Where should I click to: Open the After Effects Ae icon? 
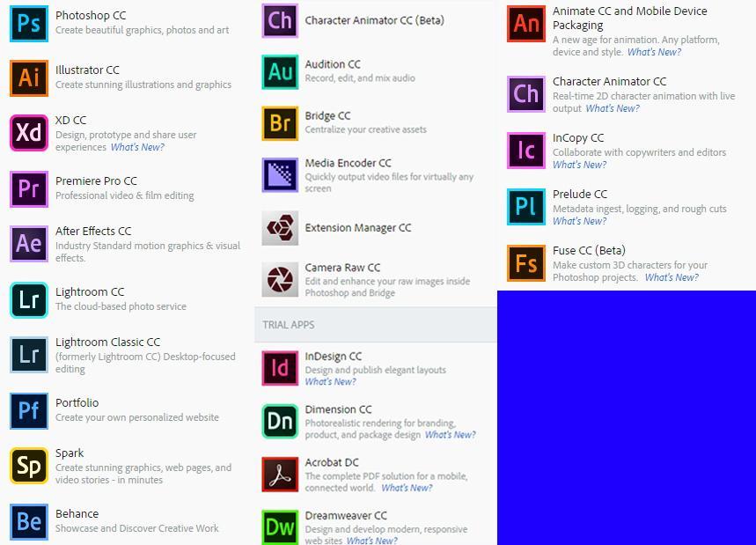[x=29, y=244]
